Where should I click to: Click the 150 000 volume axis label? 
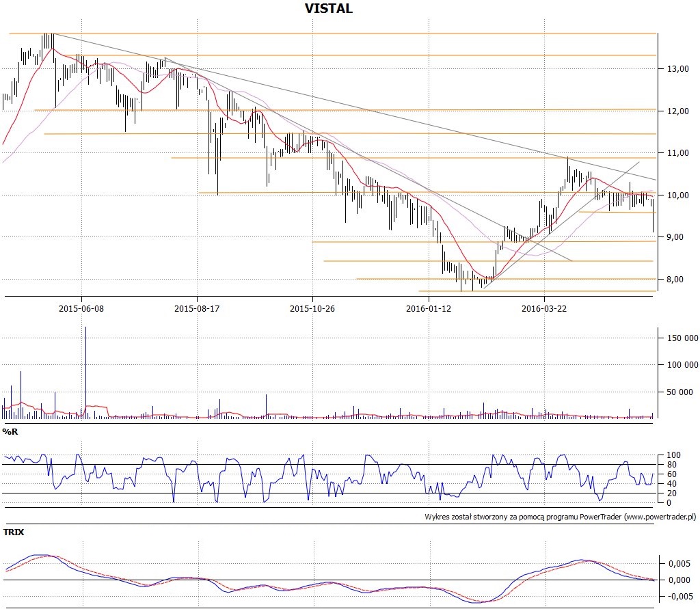(x=683, y=338)
